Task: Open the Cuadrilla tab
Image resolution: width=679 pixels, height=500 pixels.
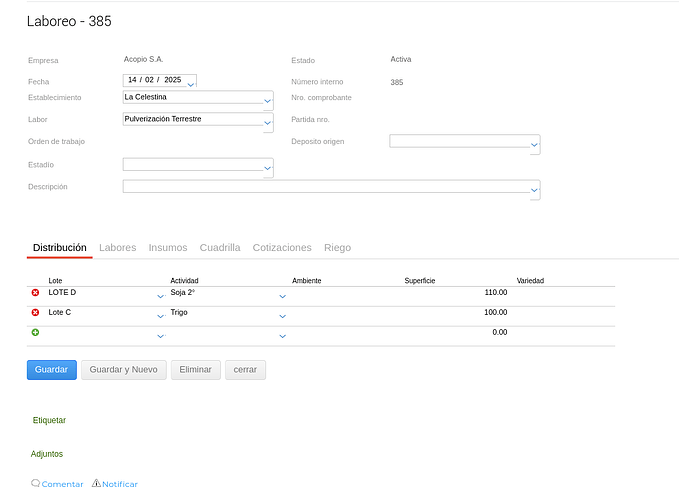Action: (x=220, y=248)
